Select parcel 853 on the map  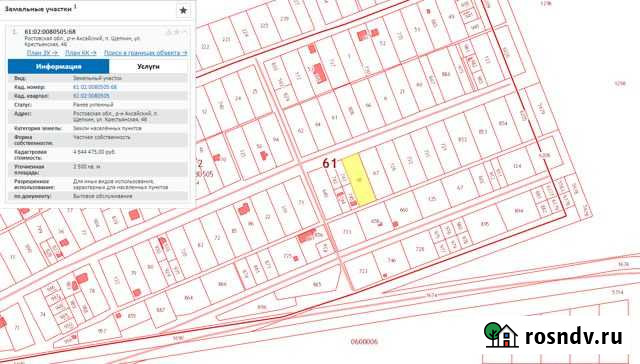click(x=483, y=131)
